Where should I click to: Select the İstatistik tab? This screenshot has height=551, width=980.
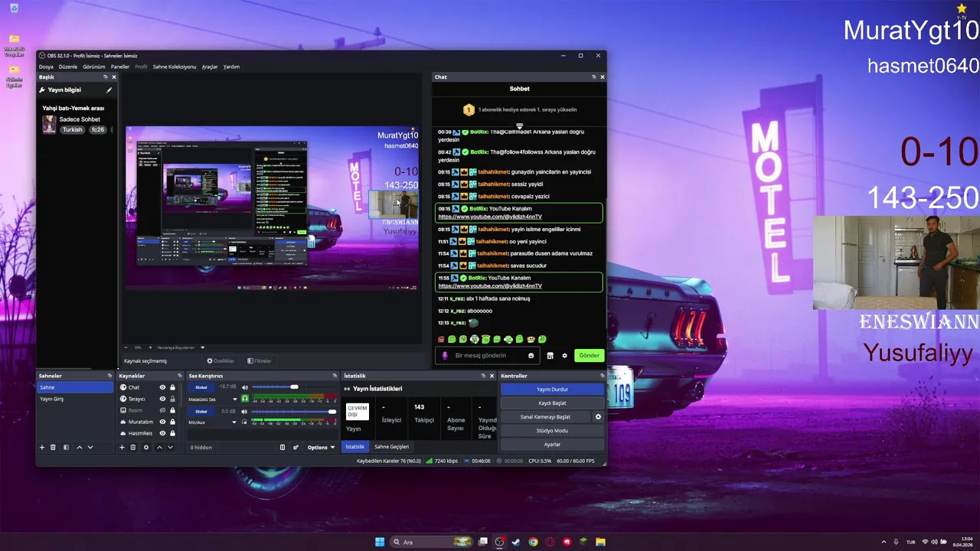(x=355, y=447)
